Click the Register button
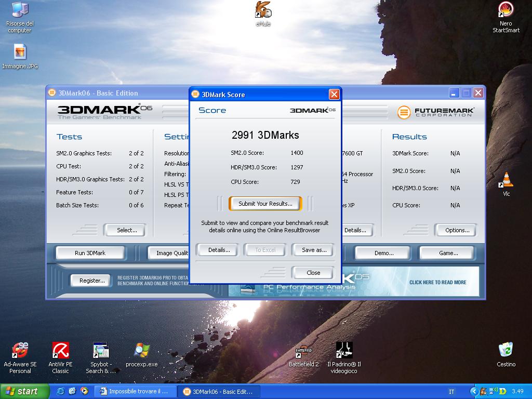Screen dimensions: 532x399 91,281
